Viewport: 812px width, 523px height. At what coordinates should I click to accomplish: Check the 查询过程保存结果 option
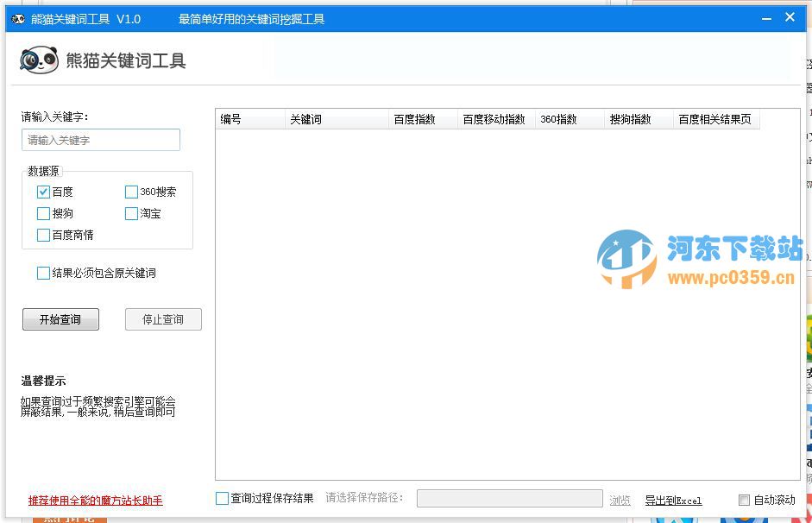tap(223, 498)
